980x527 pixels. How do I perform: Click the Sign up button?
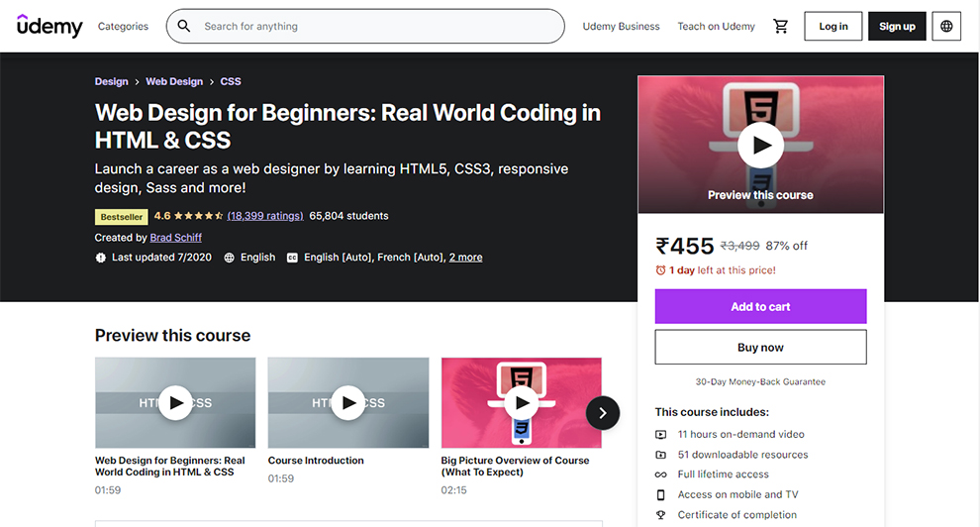[897, 27]
